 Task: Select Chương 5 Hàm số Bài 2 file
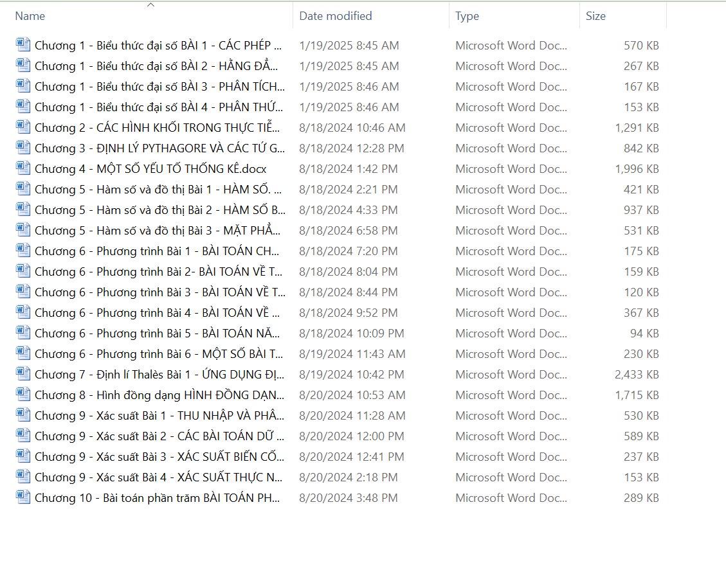click(x=160, y=209)
